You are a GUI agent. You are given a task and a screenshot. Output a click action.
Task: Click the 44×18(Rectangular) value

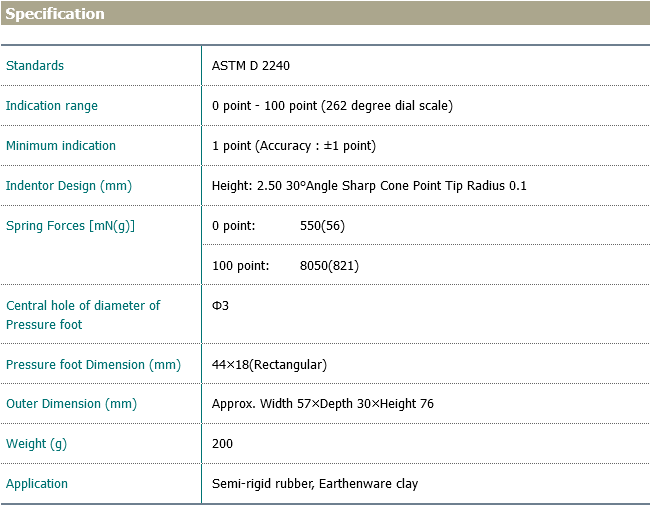pyautogui.click(x=269, y=365)
